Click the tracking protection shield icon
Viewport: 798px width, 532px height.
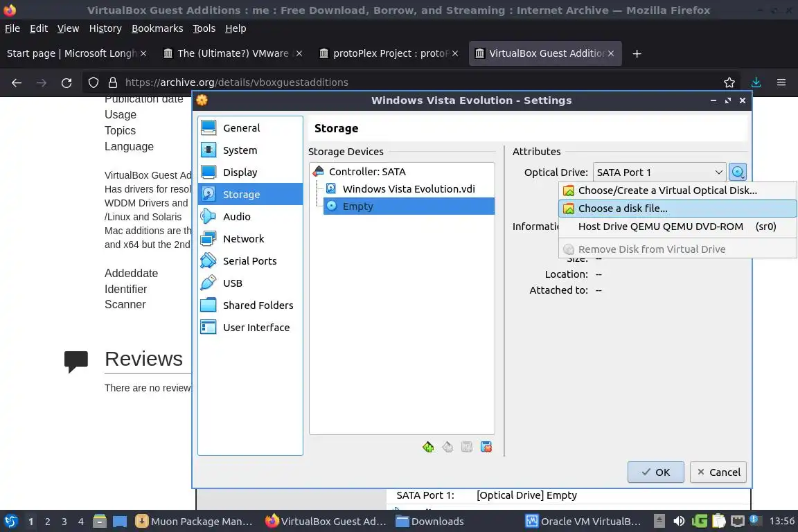pyautogui.click(x=93, y=82)
